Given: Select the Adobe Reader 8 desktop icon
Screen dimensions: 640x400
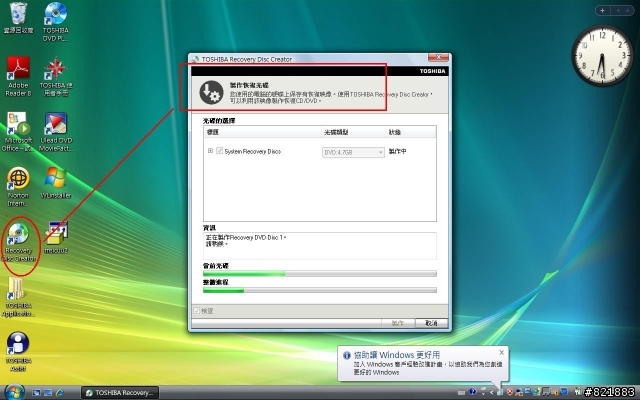Looking at the screenshot, I should click(x=18, y=76).
